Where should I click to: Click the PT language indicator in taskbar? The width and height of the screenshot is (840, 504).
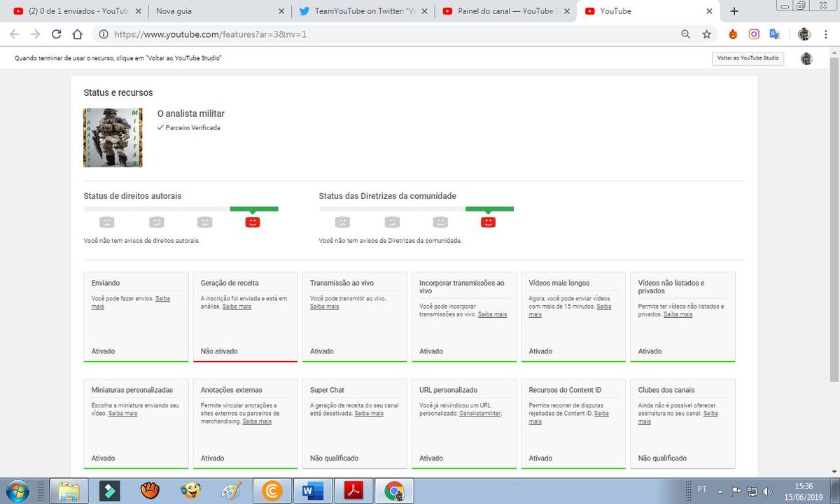pyautogui.click(x=702, y=490)
